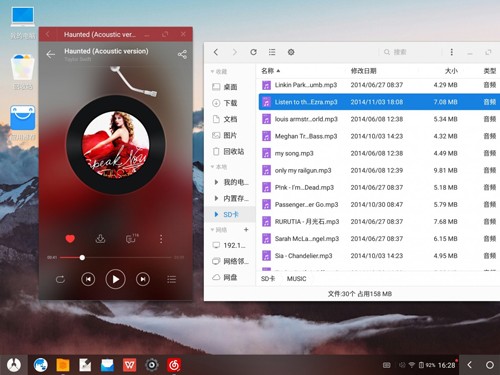Screen dimensions: 500x375
Task: Select Meghan Tr...Bass.mp3 file
Action: click(379, 136)
